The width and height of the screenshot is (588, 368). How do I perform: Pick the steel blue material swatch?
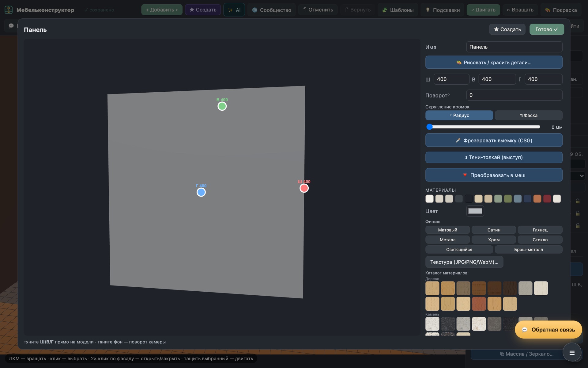pyautogui.click(x=518, y=199)
